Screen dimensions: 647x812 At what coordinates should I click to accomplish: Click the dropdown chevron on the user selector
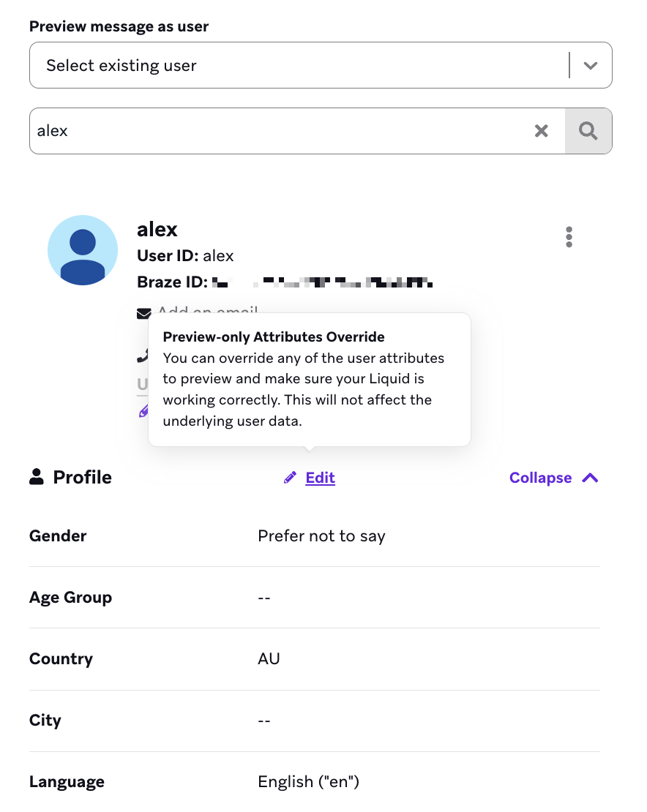(591, 65)
